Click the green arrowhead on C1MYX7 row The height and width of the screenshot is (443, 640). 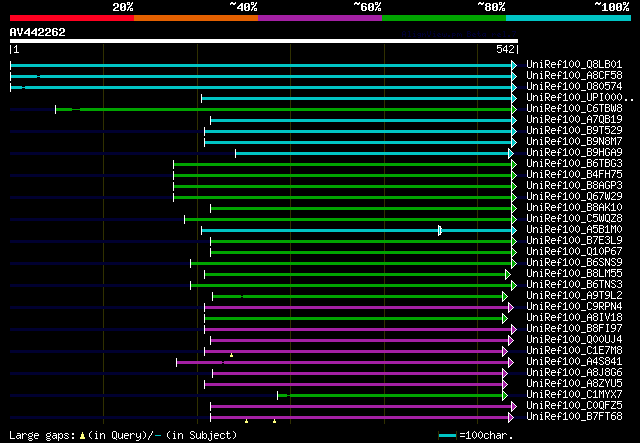[x=505, y=396]
